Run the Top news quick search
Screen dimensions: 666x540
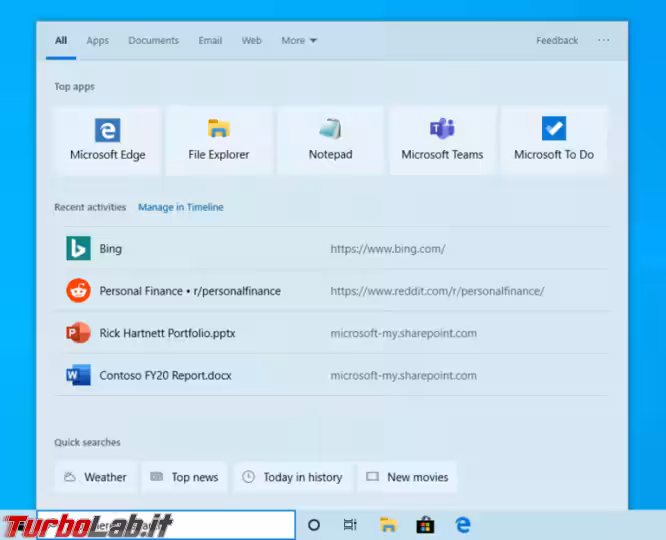pos(184,477)
